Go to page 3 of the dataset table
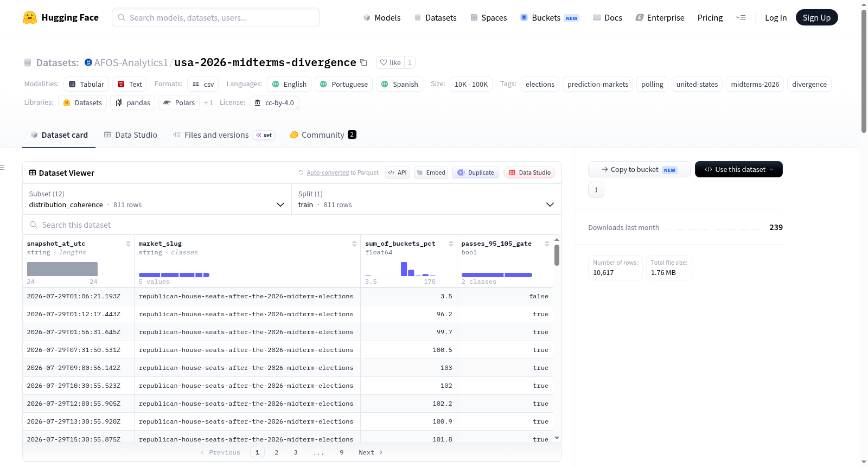Image resolution: width=868 pixels, height=467 pixels. (296, 452)
